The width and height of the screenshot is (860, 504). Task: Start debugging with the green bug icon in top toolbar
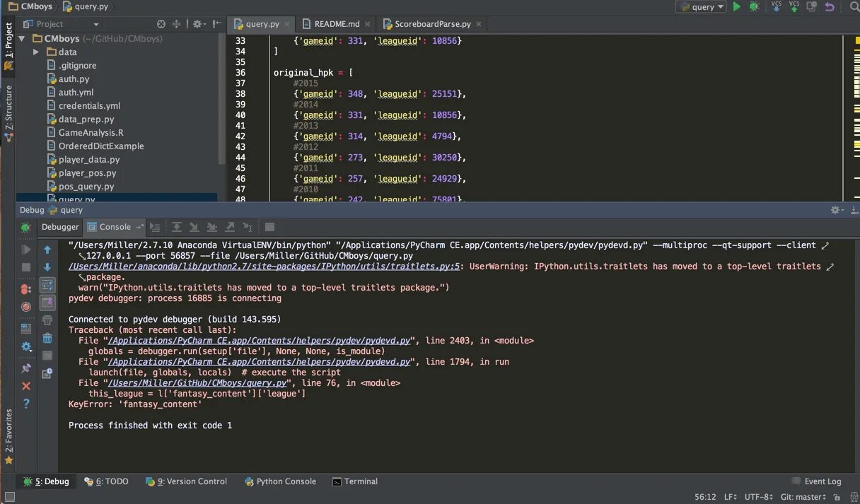(755, 6)
